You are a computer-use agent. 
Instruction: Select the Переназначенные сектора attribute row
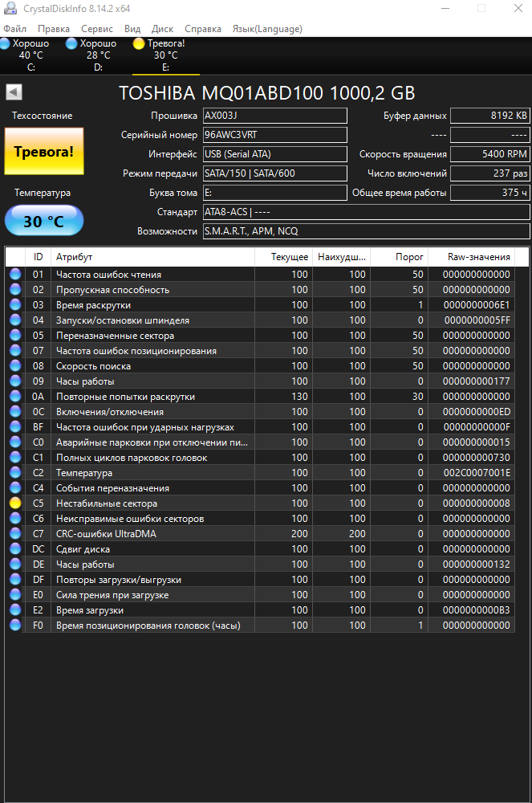[x=152, y=336]
